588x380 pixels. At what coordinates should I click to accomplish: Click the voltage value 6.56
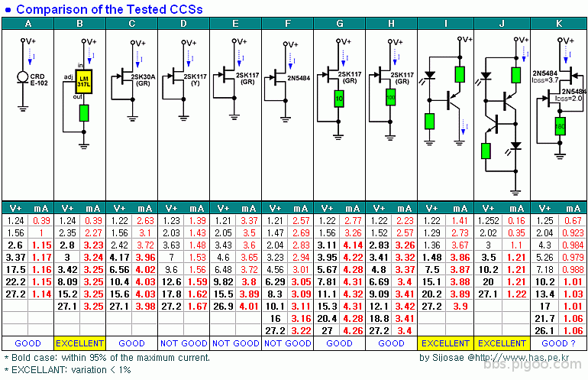(x=119, y=270)
